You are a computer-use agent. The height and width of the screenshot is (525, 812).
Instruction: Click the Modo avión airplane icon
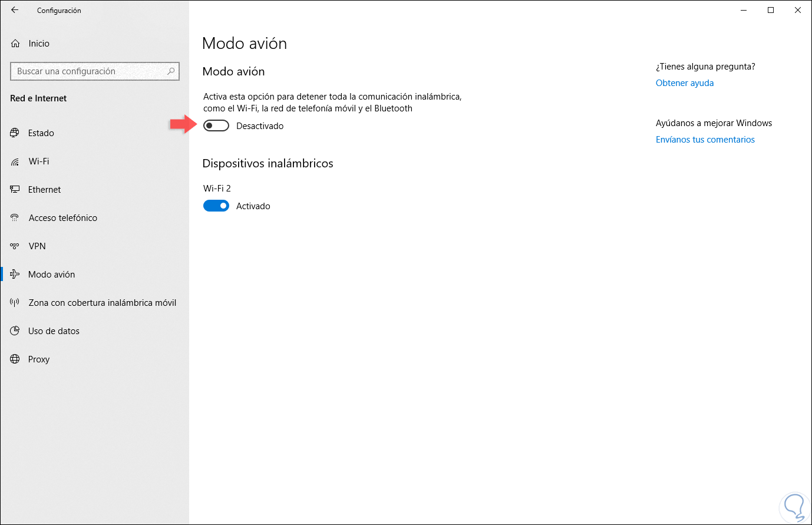point(15,274)
